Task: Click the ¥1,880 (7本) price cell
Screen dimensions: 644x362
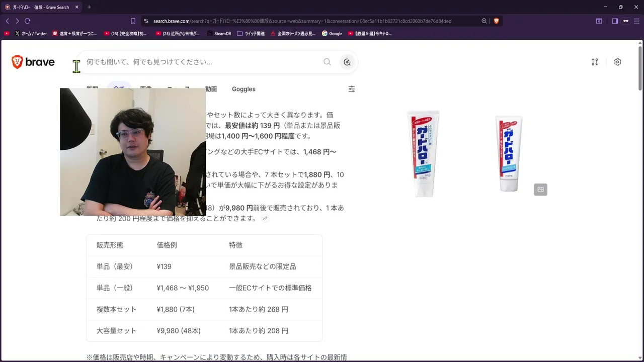Action: (x=176, y=309)
